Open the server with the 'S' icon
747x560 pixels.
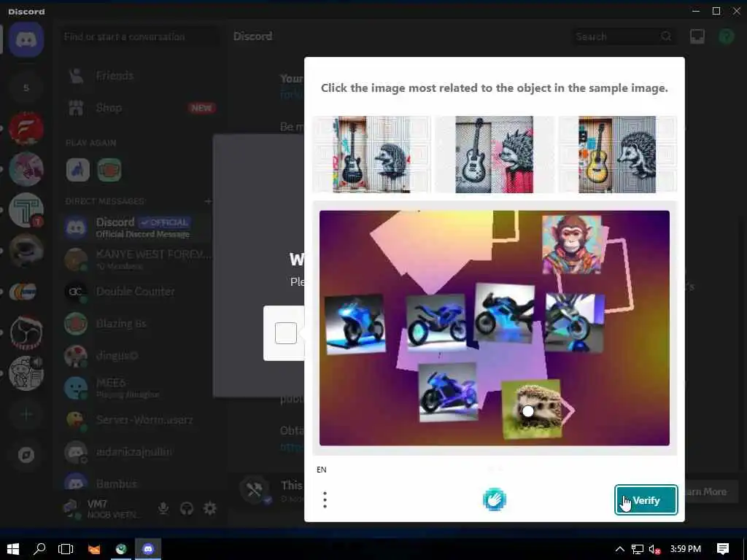tap(26, 87)
